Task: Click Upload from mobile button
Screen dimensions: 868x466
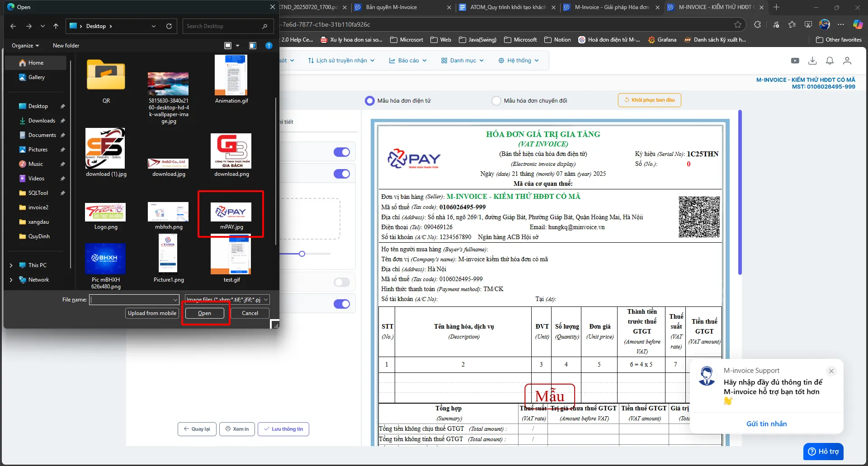Action: tap(152, 313)
